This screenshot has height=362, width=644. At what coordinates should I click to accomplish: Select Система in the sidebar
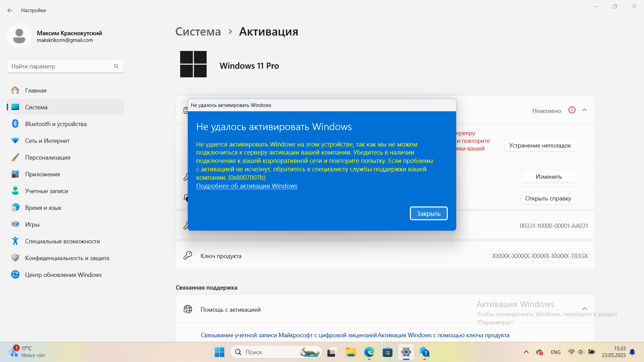[x=65, y=107]
